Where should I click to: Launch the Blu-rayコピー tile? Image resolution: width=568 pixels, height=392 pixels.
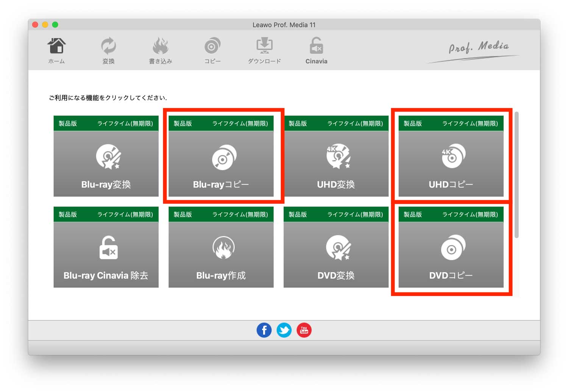pyautogui.click(x=221, y=156)
